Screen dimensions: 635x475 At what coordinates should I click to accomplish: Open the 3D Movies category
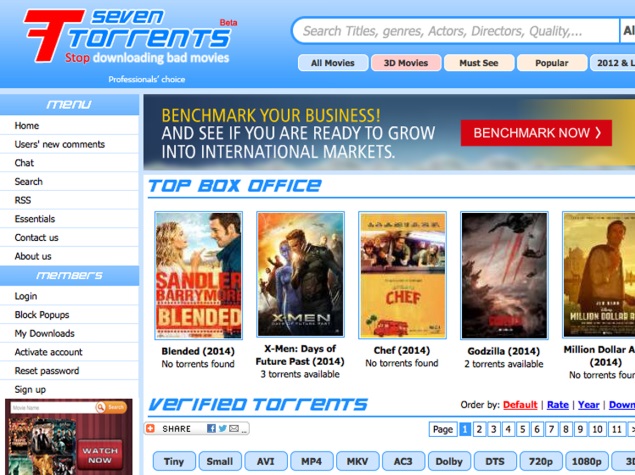[406, 63]
